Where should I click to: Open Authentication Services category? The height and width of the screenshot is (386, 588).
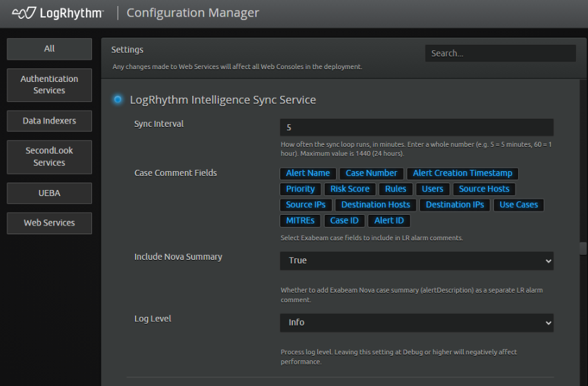(49, 85)
